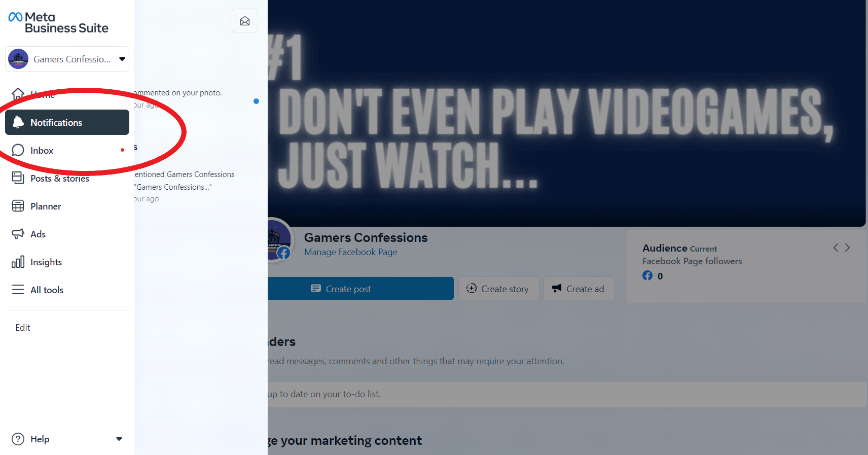The image size is (868, 455).
Task: Click the Planner calendar grid icon
Action: pos(18,206)
